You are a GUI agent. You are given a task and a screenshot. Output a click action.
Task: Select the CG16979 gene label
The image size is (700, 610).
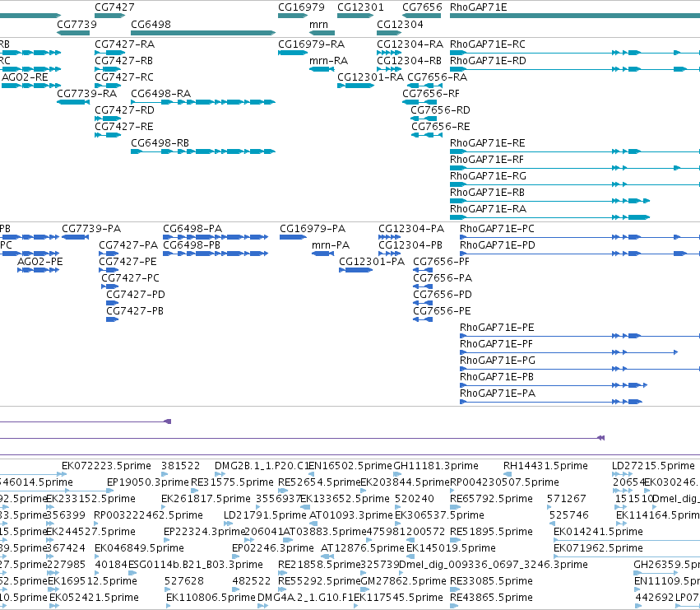coord(301,7)
